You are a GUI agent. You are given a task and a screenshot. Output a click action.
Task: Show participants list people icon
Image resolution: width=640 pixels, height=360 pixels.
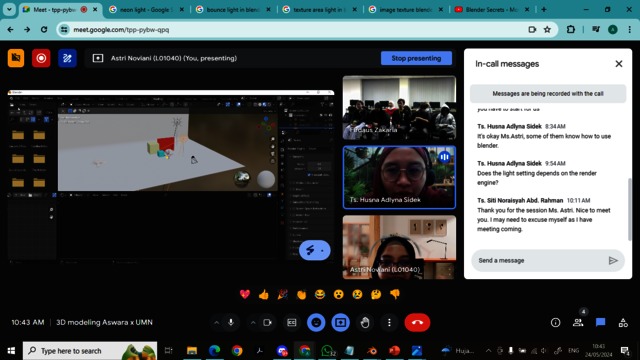tap(578, 322)
